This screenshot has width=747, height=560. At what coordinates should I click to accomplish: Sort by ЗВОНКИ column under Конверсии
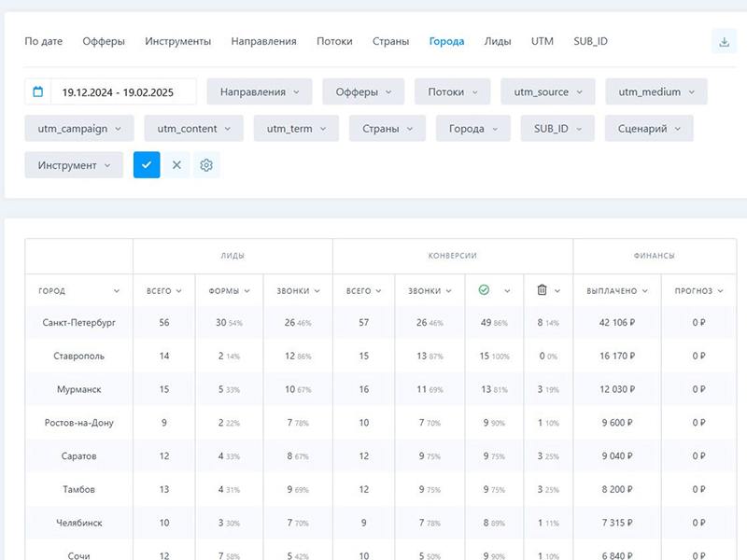430,290
